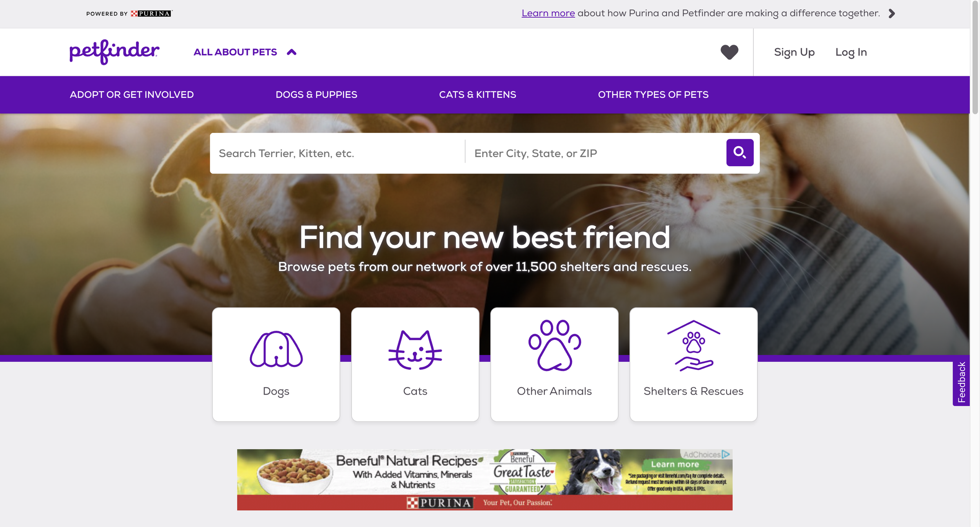Screen dimensions: 980x527
Task: Click the arrow beside the Purina banner message
Action: point(892,14)
